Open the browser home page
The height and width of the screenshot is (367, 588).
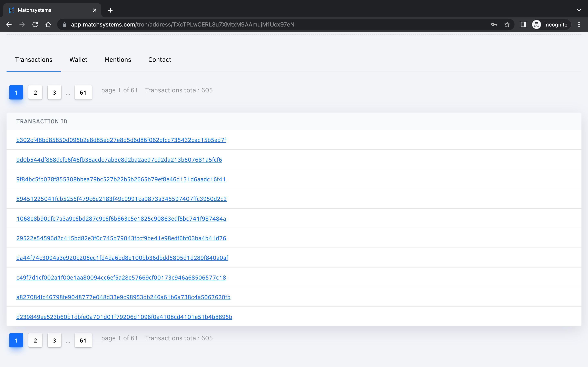click(x=48, y=24)
